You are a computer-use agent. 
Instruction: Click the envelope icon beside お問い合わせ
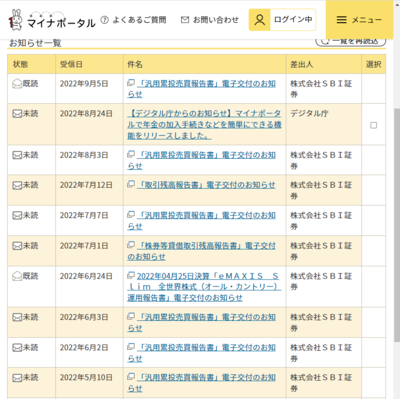click(185, 20)
